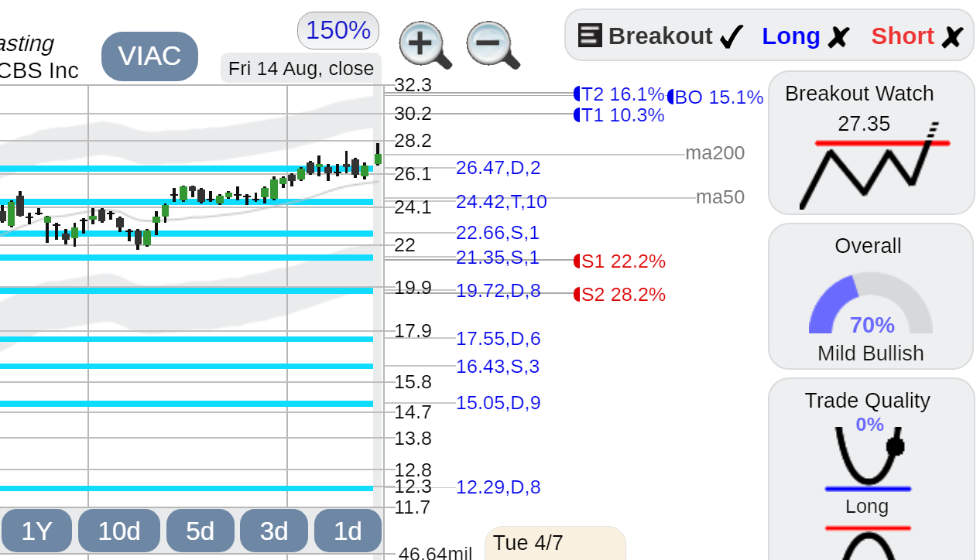Zoom in with the plus magnifier icon
Image resolution: width=980 pixels, height=560 pixels.
(x=425, y=45)
